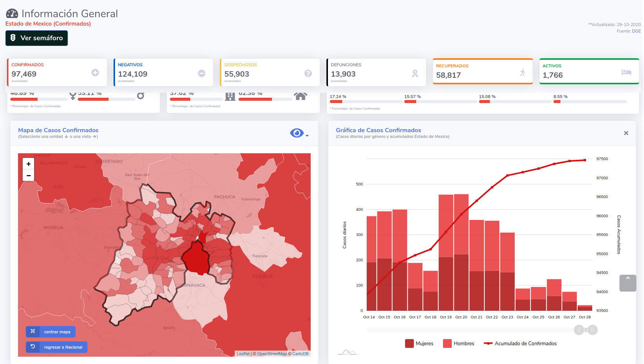Click the Oct 26 bar in chart

coord(554,295)
